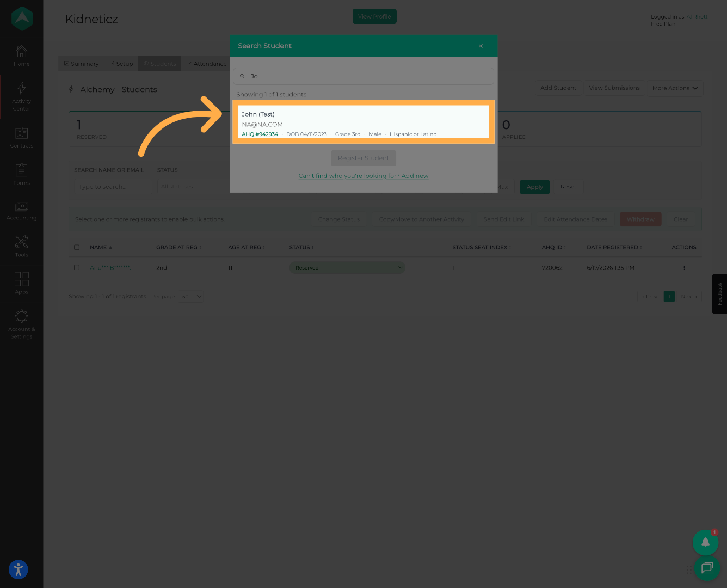Open Tools in the sidebar
Screen dimensions: 727x588
pyautogui.click(x=22, y=246)
